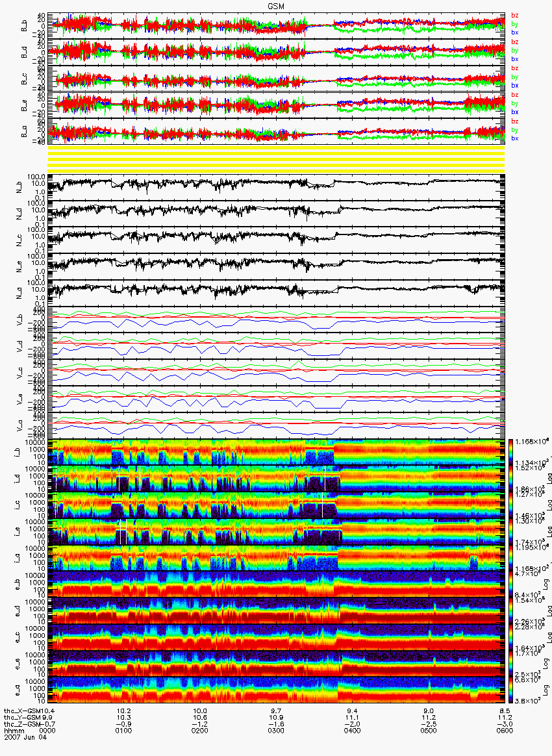Click the bz legend label beside the B_a panel
This screenshot has height=756, width=552.
tap(514, 121)
